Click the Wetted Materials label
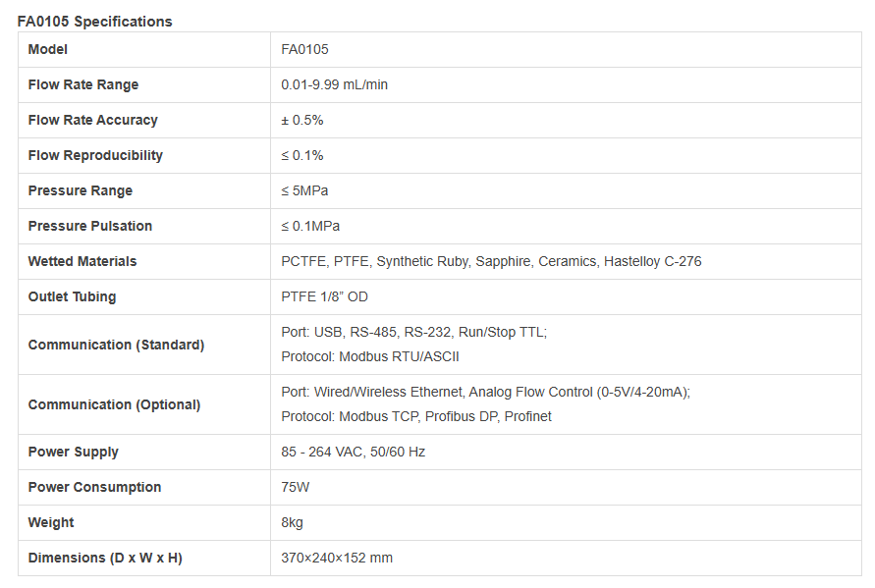The width and height of the screenshot is (875, 588). pyautogui.click(x=82, y=261)
